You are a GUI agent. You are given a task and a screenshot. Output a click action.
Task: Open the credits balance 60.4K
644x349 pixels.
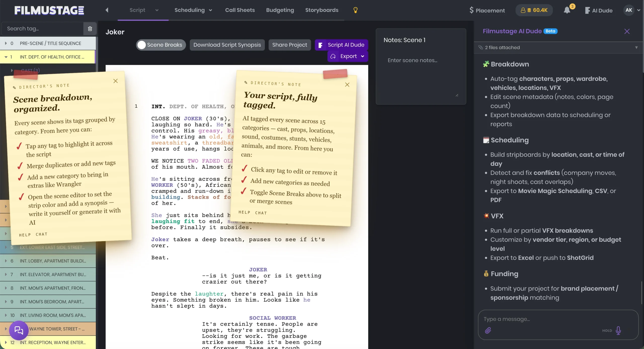coord(534,10)
